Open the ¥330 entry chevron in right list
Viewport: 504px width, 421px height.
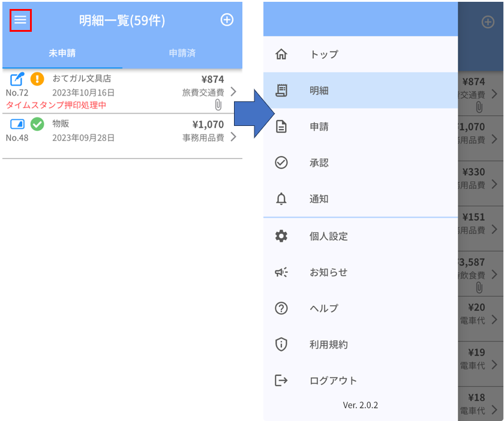494,184
